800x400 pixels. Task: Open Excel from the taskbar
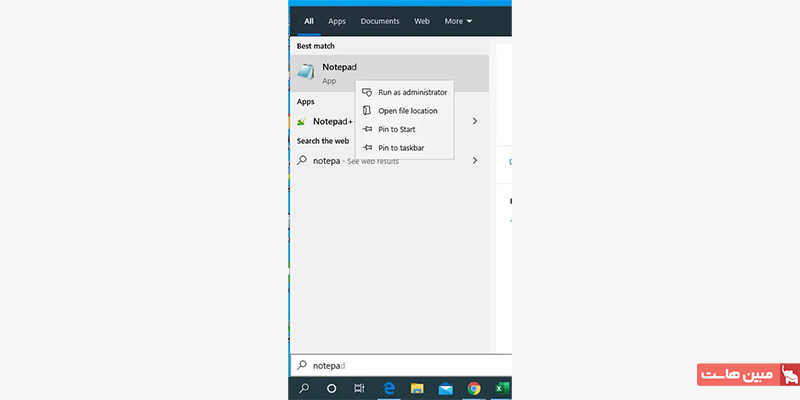pos(503,388)
